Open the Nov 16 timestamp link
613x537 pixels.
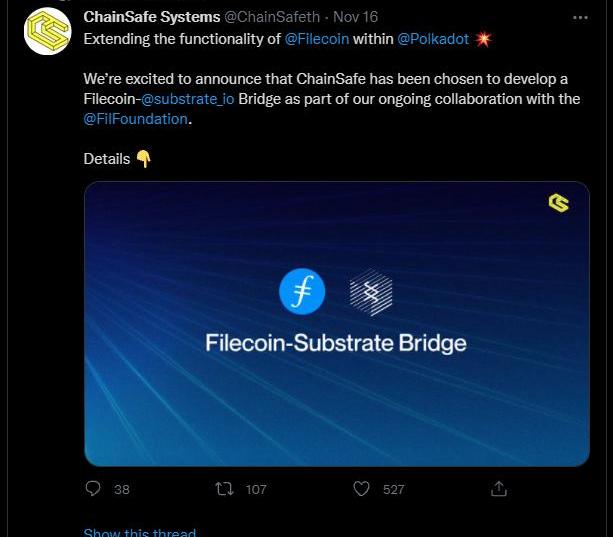point(354,18)
